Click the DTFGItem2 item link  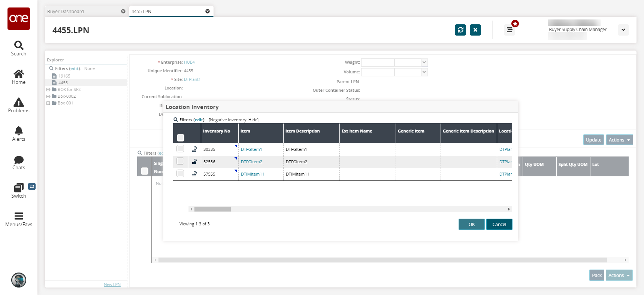tap(251, 162)
